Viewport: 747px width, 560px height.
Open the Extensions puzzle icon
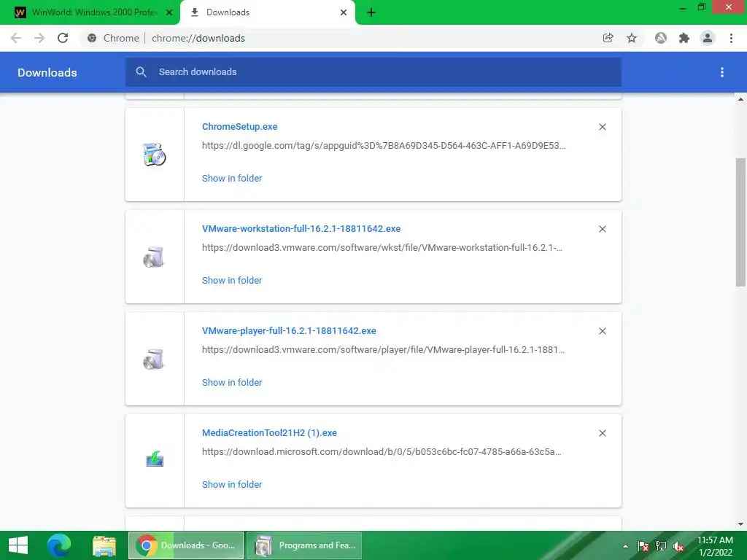[684, 38]
